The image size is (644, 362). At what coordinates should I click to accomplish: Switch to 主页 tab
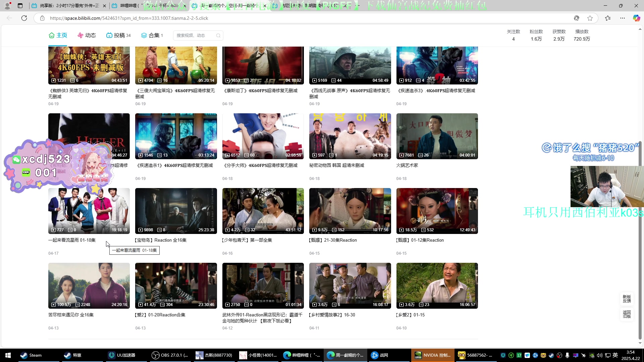[58, 36]
